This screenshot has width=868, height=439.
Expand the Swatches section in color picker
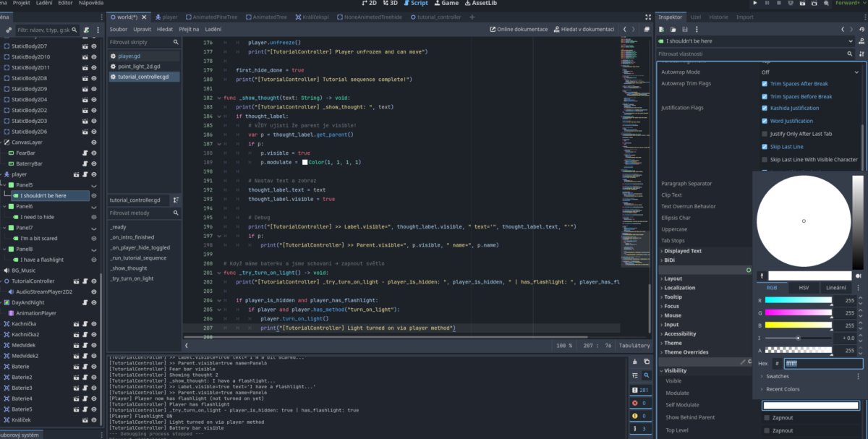(778, 377)
